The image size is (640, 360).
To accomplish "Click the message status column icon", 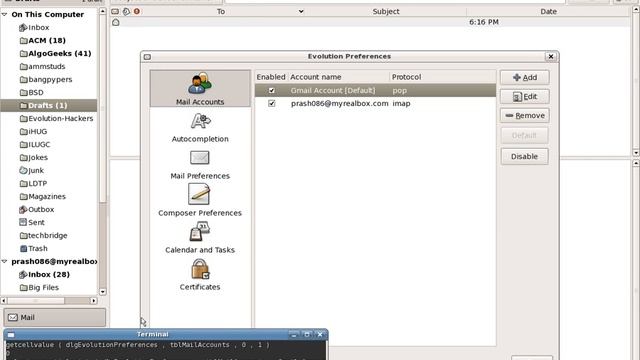I will click(x=116, y=11).
